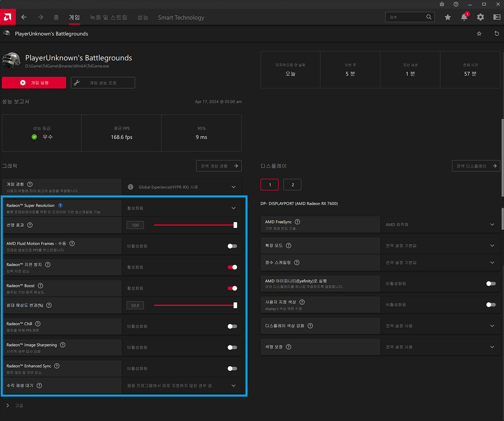Open the Smart Technology tab
The height and width of the screenshot is (421, 504).
181,18
